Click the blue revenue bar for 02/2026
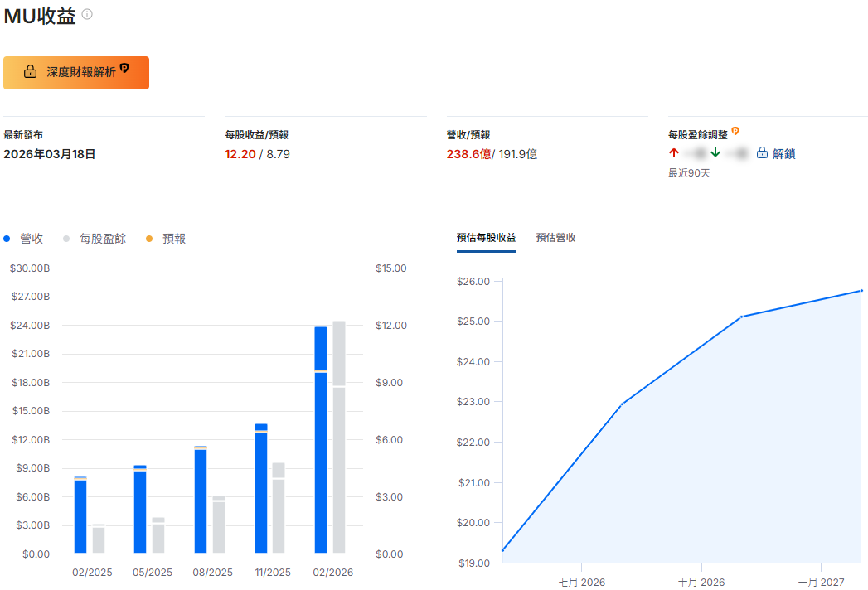Viewport: 868px width, 590px height. click(x=321, y=440)
